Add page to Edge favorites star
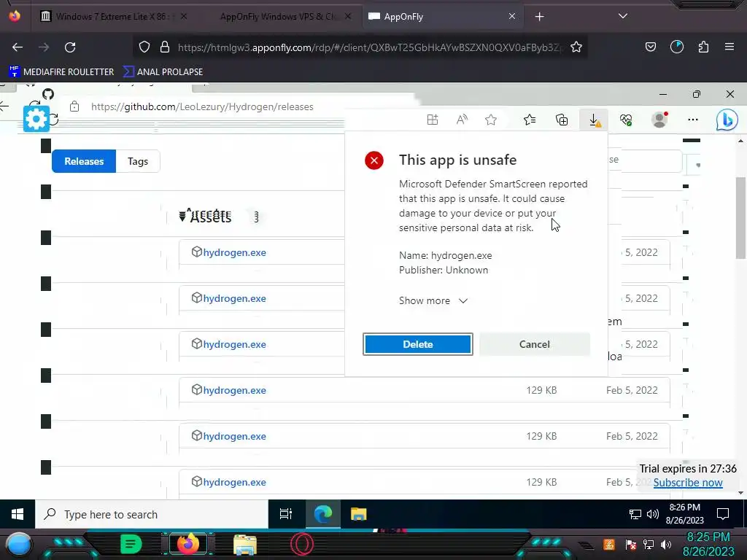Viewport: 747px width, 560px height. pos(491,120)
